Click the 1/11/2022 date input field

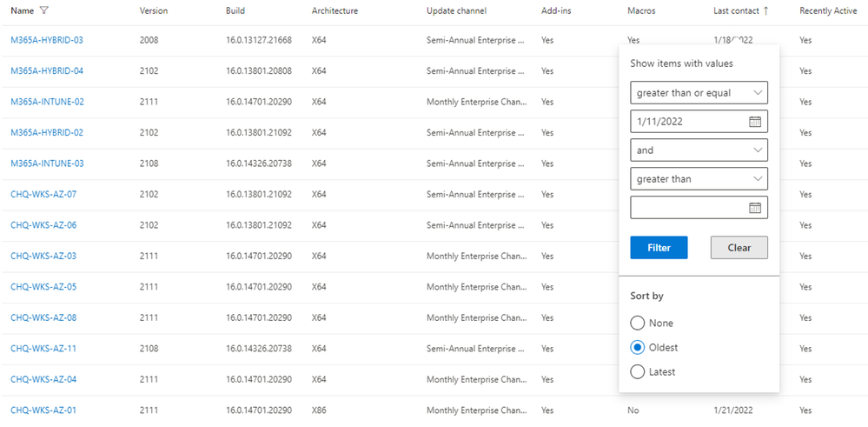point(699,121)
